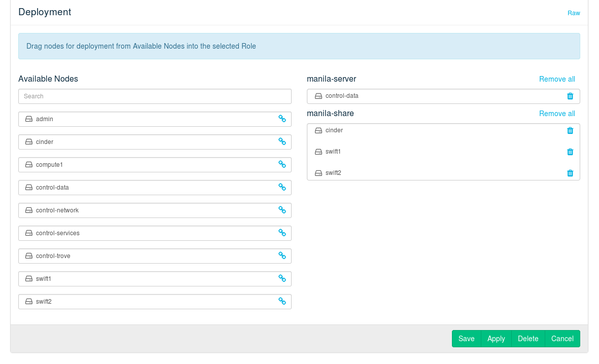Remove swift2 from manila-share with trash icon
Screen dimensions: 599x364
[570, 173]
